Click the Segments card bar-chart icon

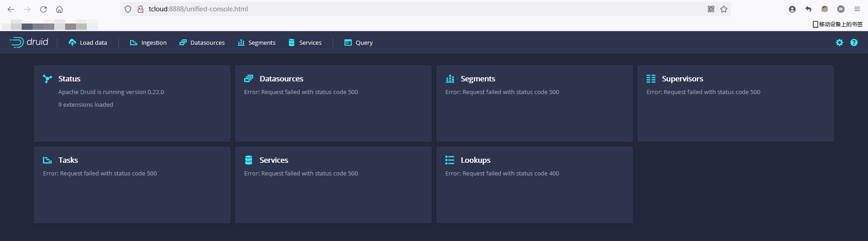click(450, 79)
